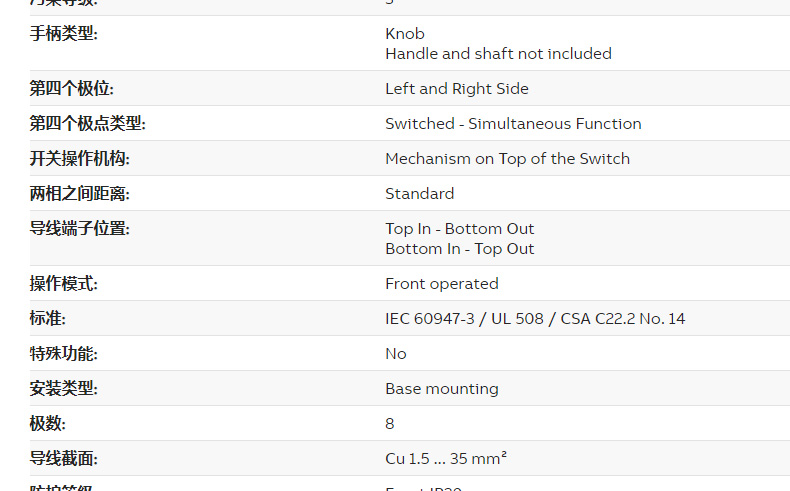
Task: Click "Handle and shaft not included" text
Action: [498, 54]
